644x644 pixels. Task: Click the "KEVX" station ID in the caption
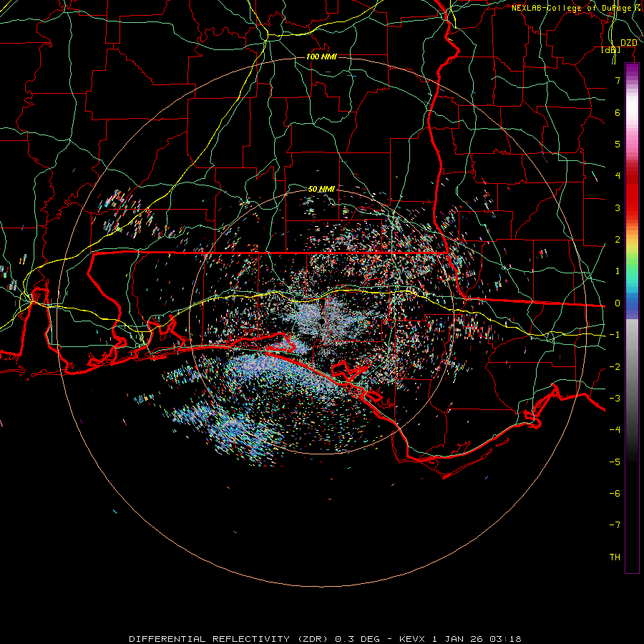click(413, 639)
